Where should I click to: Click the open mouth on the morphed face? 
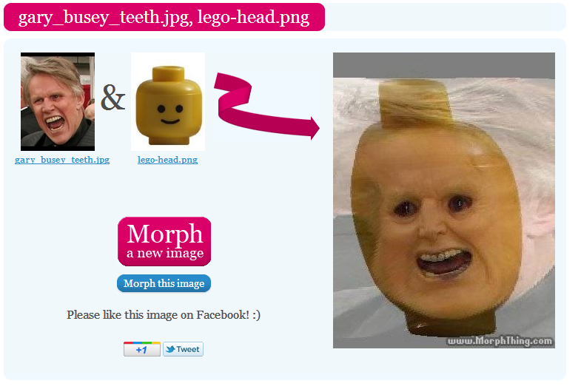pyautogui.click(x=443, y=263)
